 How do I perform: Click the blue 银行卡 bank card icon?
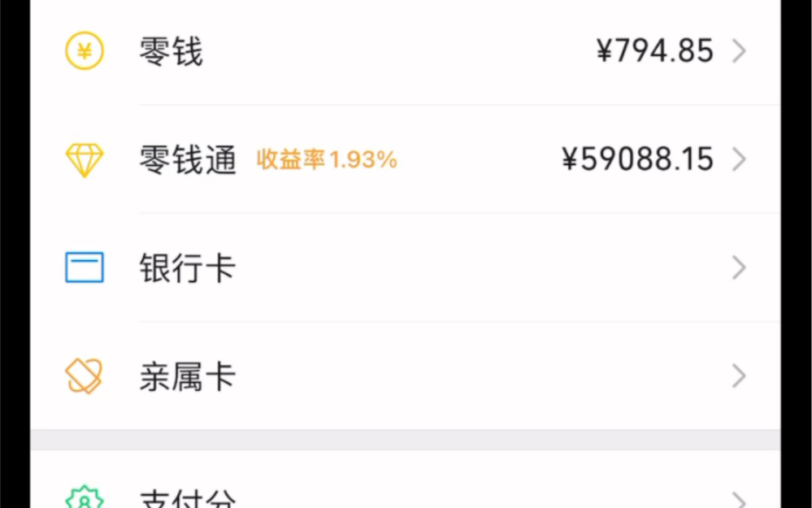(x=84, y=267)
